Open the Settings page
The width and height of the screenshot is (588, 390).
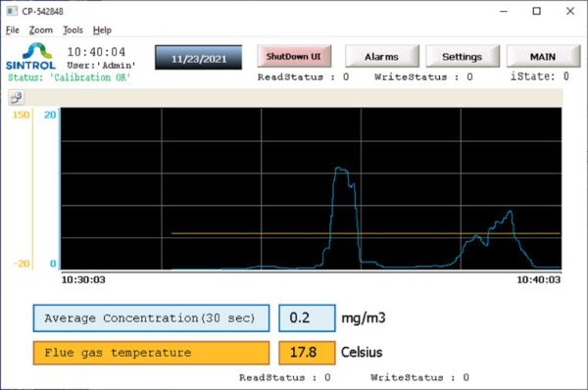coord(463,57)
